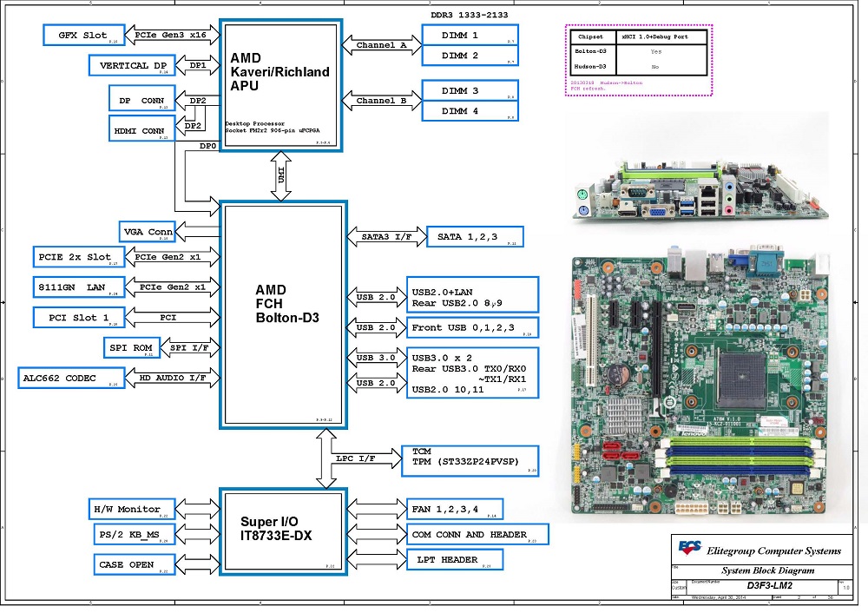Viewport: 868px width, 613px height.
Task: Select the CASE OPEN box
Action: coord(134,564)
